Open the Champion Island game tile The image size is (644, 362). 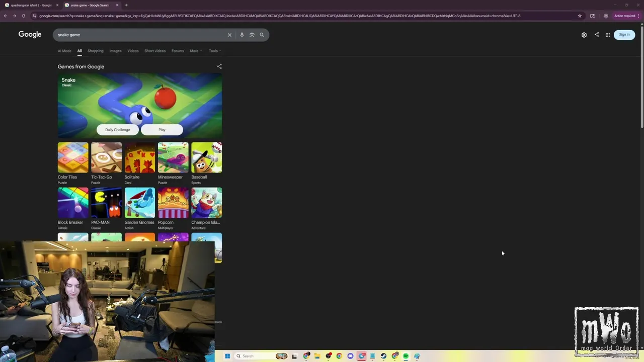point(206,208)
